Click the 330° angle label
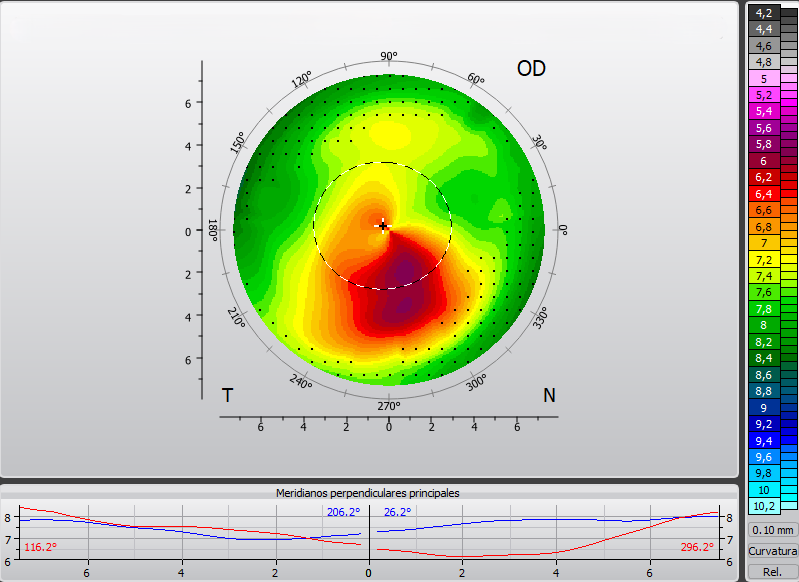Viewport: 799px width, 582px height. 541,318
